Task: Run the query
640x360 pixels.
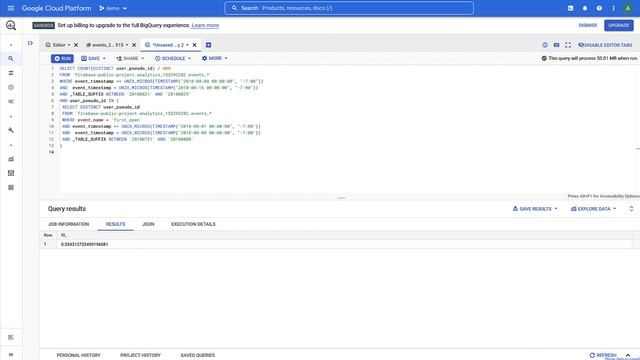Action: click(62, 59)
